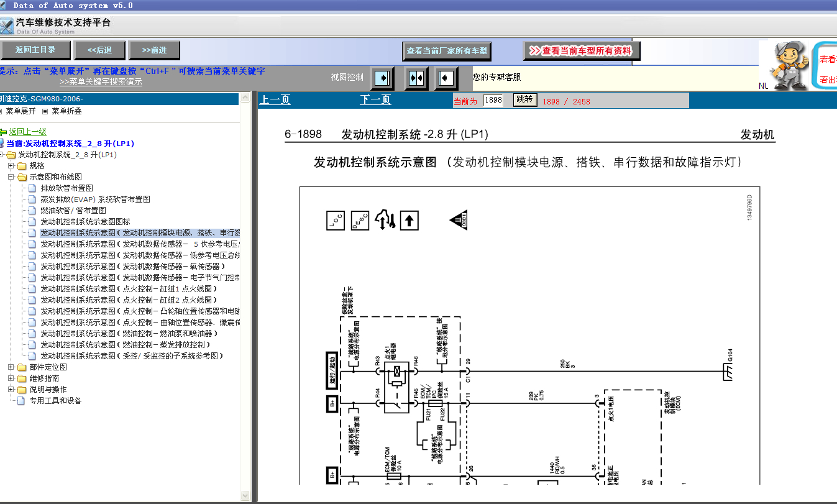
Task: Click the 说明与操作 folder icon
Action: pos(22,390)
